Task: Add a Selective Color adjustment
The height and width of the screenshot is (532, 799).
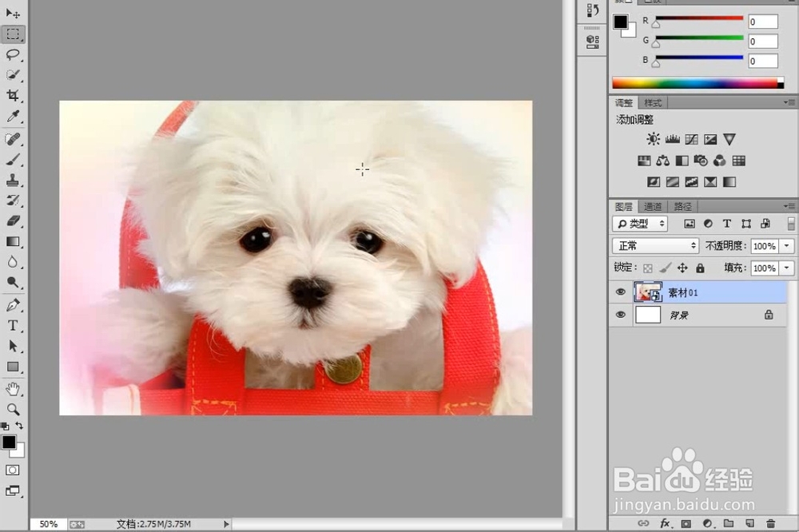Action: pyautogui.click(x=710, y=182)
